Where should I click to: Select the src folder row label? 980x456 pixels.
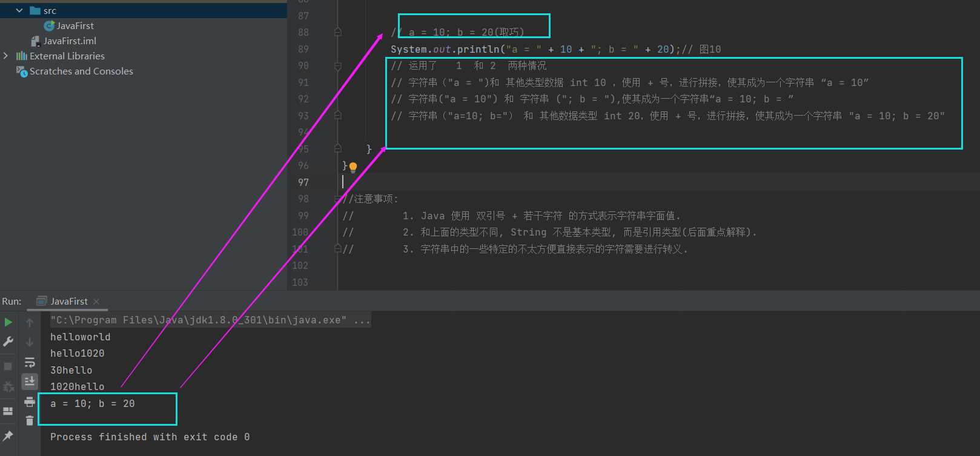(50, 10)
